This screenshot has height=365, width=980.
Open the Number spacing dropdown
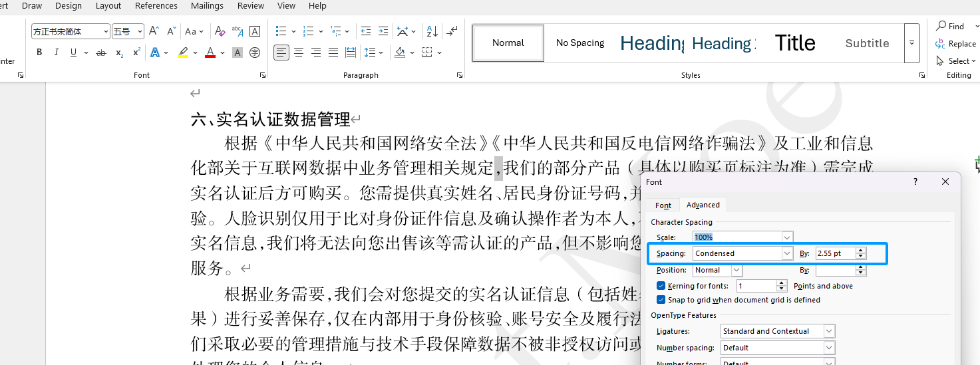point(829,348)
